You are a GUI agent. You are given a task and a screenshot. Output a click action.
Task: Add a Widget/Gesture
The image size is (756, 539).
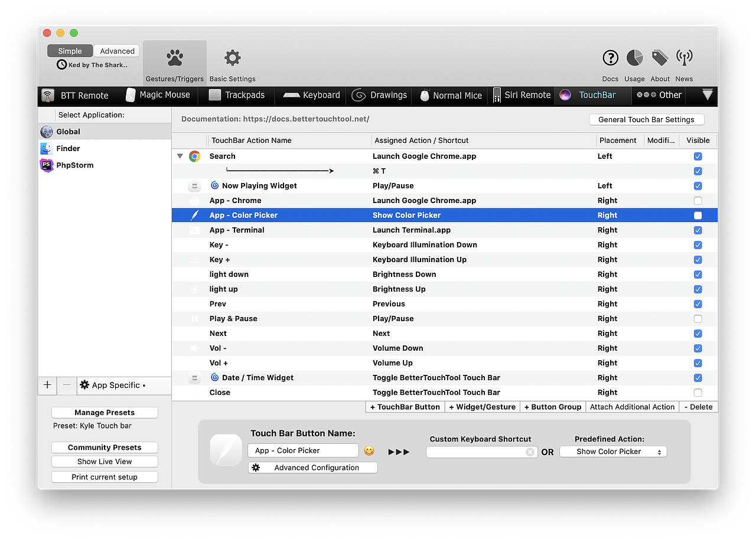click(x=483, y=407)
